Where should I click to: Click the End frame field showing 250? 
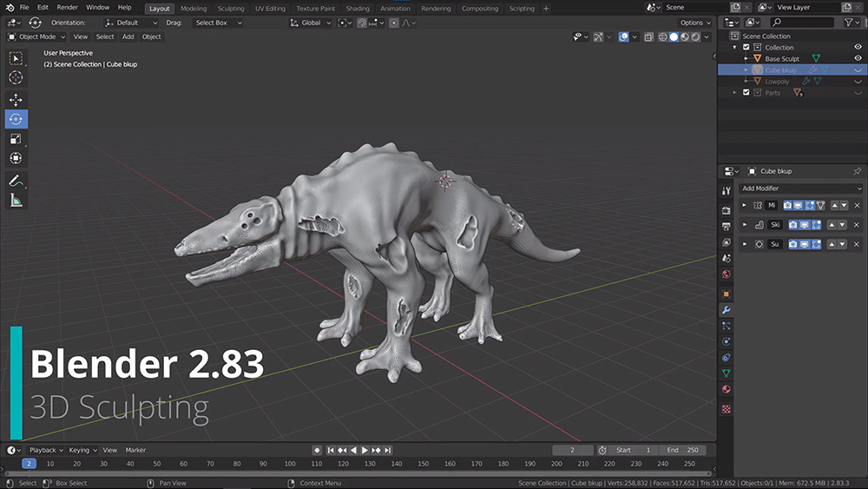point(682,450)
